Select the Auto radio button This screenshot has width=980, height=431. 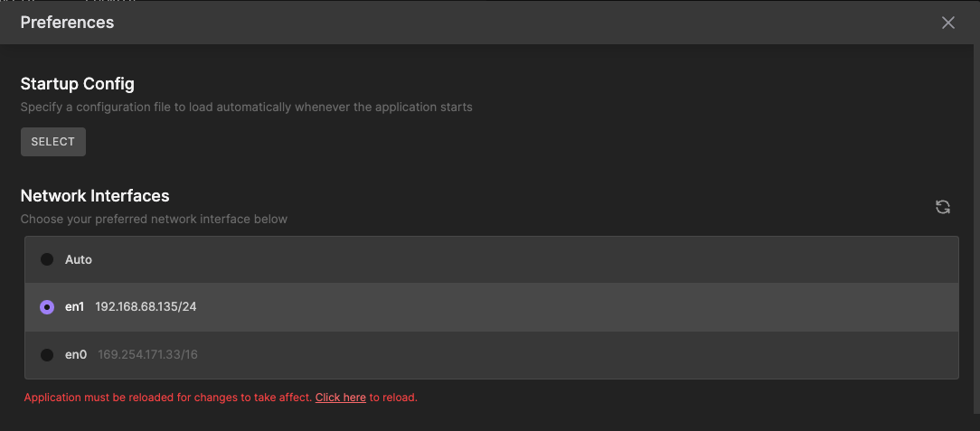point(47,259)
